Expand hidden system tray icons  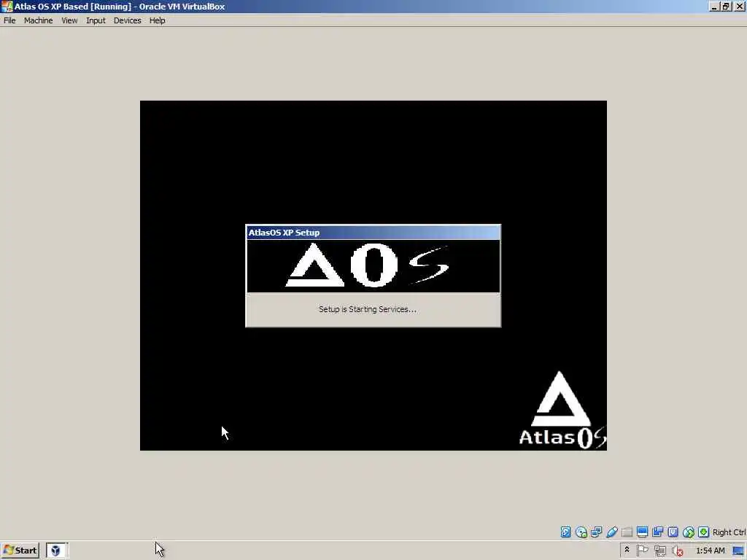point(627,550)
